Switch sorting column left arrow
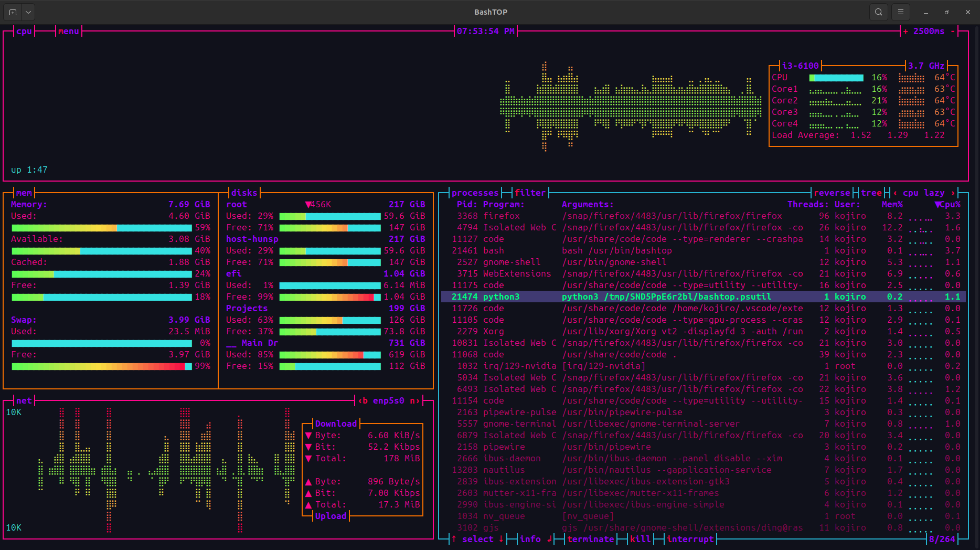 (x=895, y=193)
